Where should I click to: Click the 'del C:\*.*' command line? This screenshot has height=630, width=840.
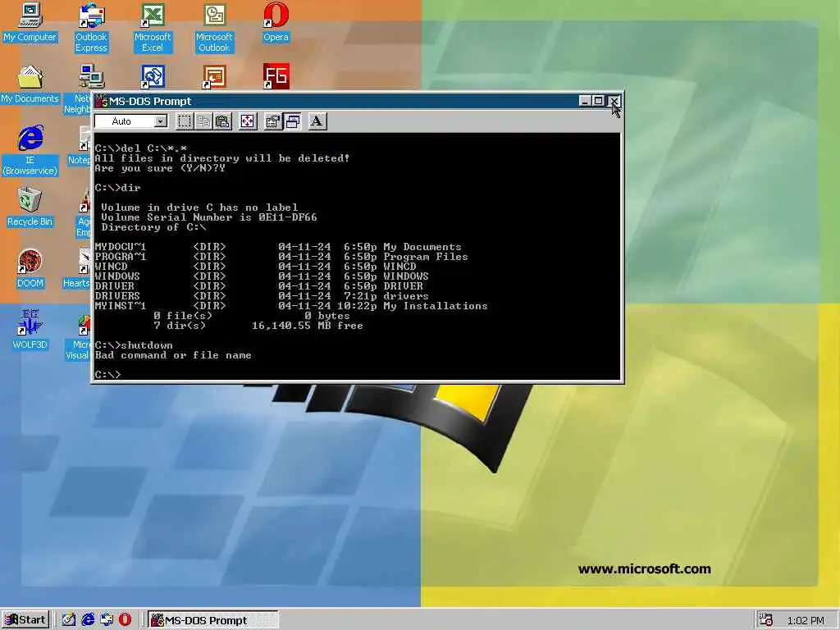click(x=141, y=148)
